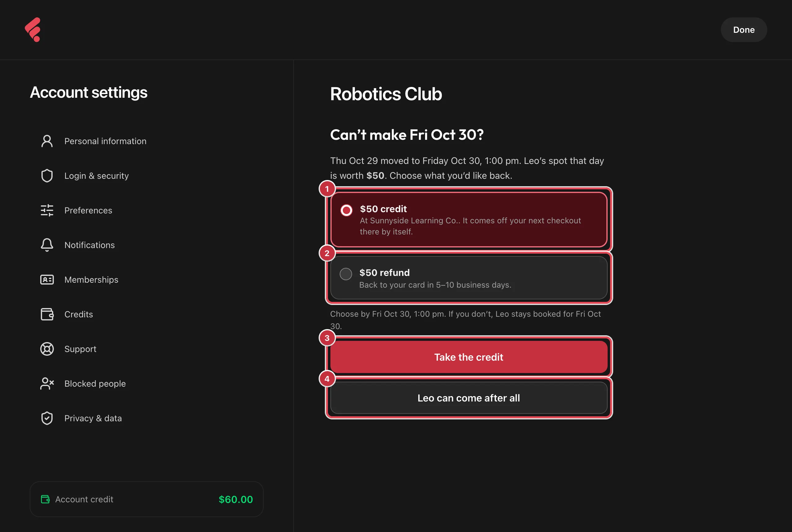The image size is (792, 532).
Task: Click the Support lifebuoy icon
Action: point(47,349)
